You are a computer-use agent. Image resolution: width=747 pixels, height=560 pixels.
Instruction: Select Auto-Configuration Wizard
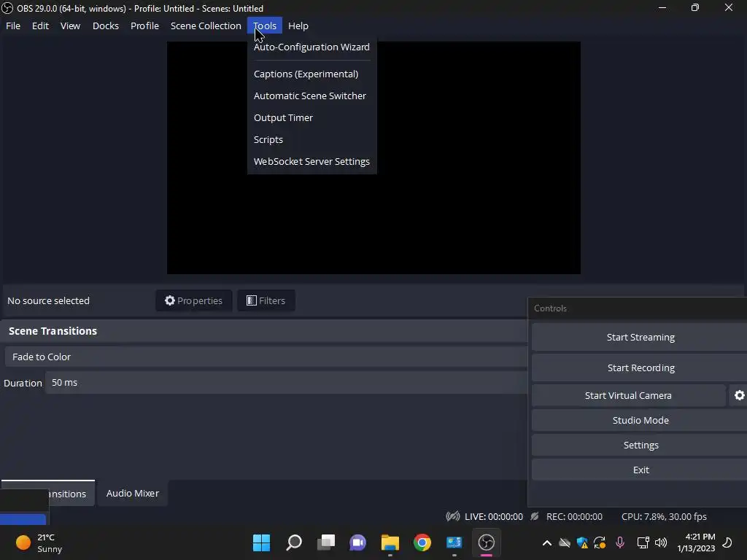click(x=311, y=47)
